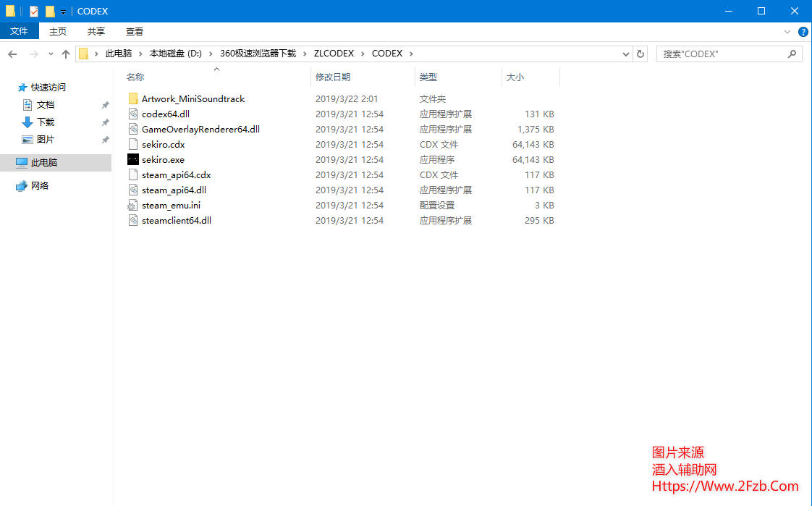This screenshot has height=506, width=812.
Task: Click inside the 搜索"CODEX" search box
Action: click(x=724, y=54)
